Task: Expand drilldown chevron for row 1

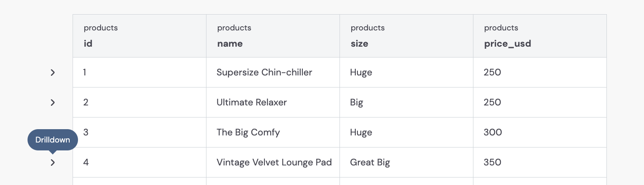Action: pyautogui.click(x=53, y=72)
